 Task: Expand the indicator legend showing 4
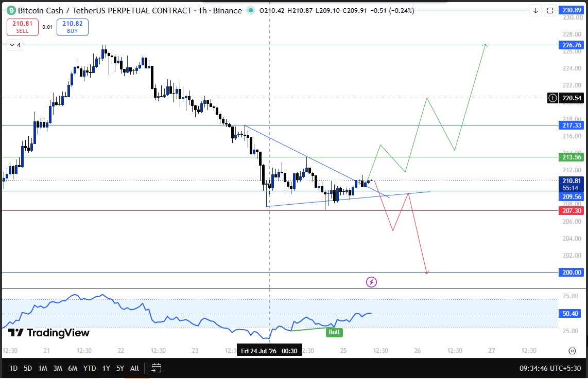pos(15,45)
